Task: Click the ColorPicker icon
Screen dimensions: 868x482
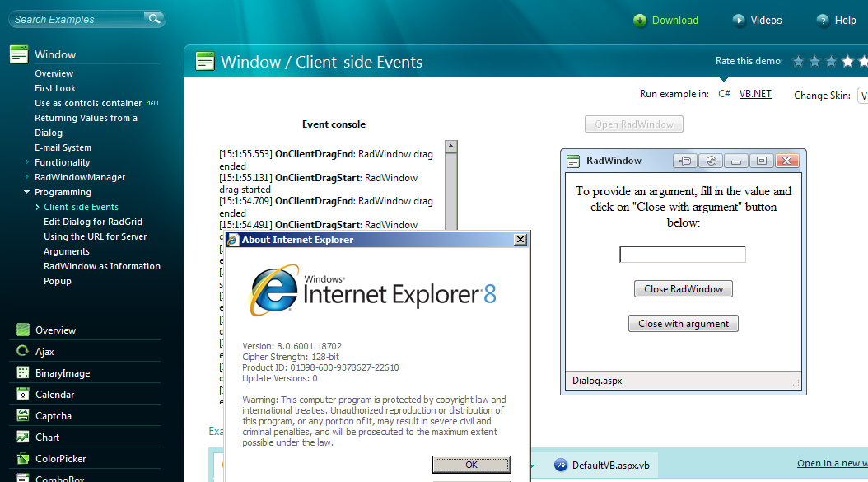Action: tap(23, 458)
